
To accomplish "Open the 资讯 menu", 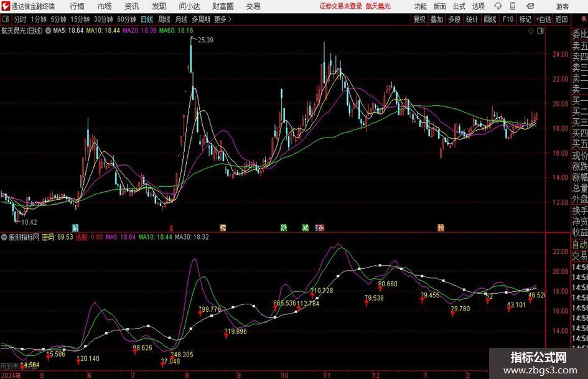I will point(132,6).
